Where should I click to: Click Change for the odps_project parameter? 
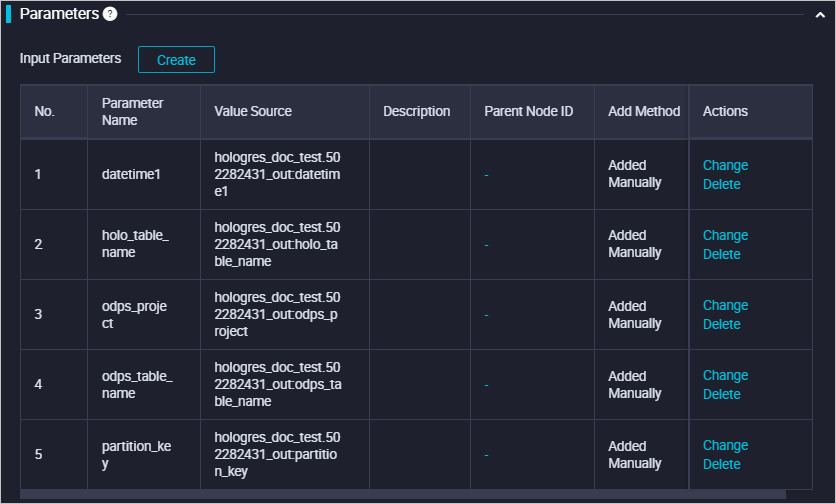pos(725,305)
